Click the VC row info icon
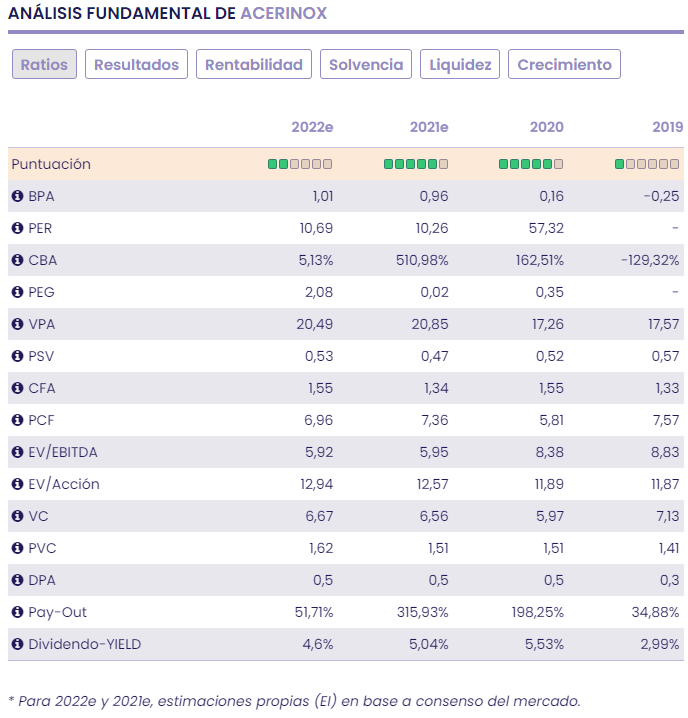The height and width of the screenshot is (718, 688). point(17,517)
